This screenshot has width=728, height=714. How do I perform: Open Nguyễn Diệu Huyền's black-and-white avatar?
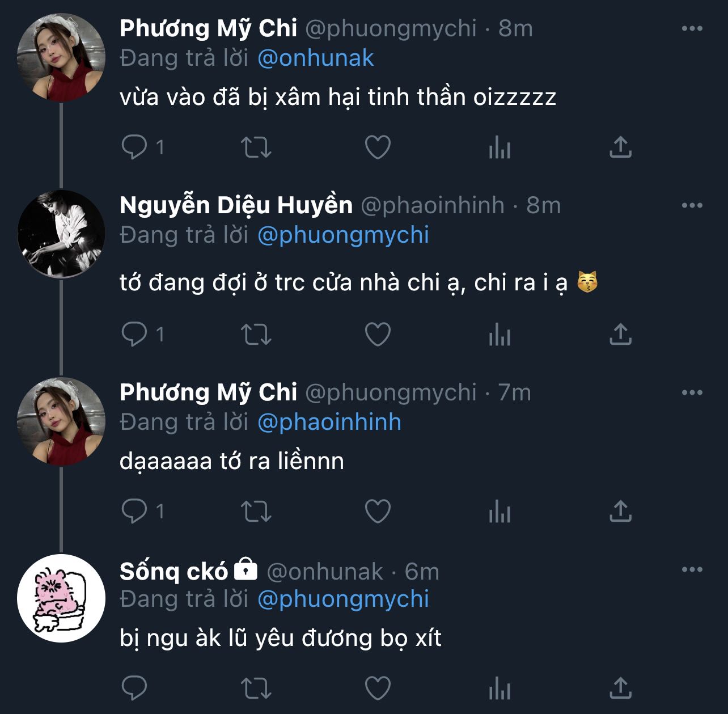[x=61, y=234]
